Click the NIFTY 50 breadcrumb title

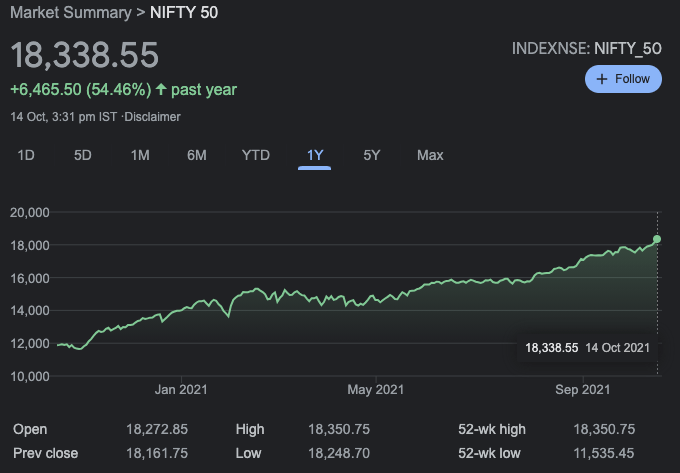[x=184, y=13]
